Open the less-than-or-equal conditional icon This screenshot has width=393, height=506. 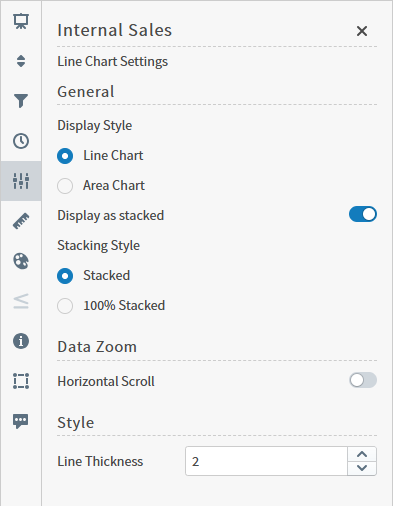(21, 301)
